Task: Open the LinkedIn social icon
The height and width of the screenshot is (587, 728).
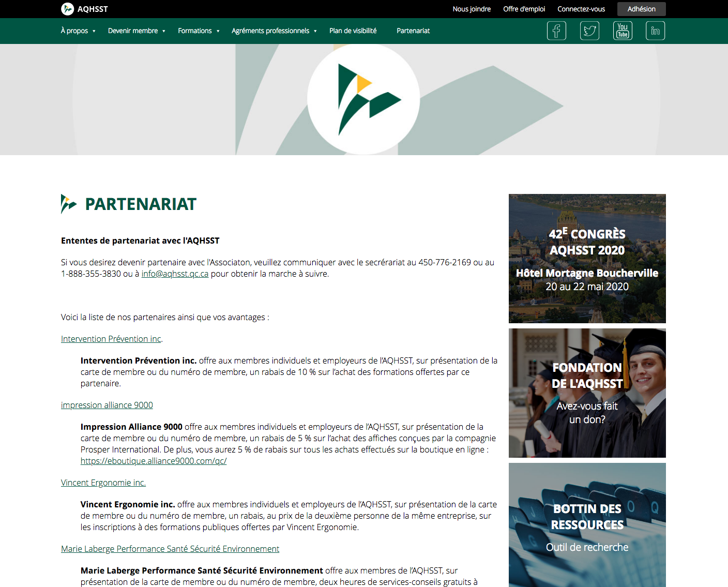Action: pos(655,31)
